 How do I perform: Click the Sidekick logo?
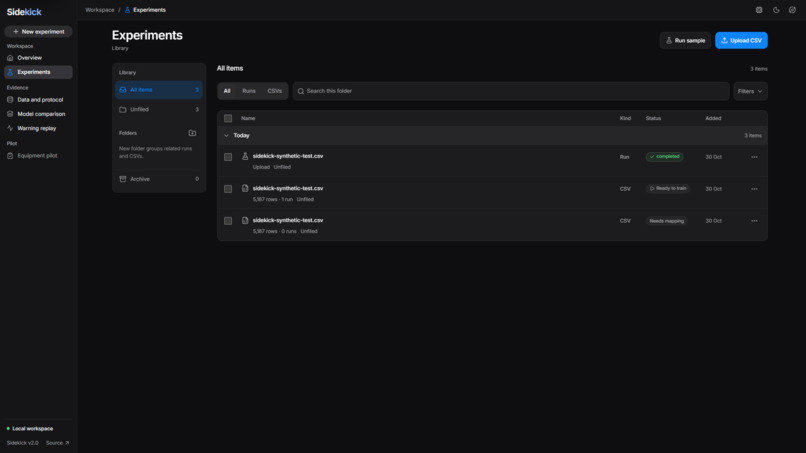coord(24,12)
